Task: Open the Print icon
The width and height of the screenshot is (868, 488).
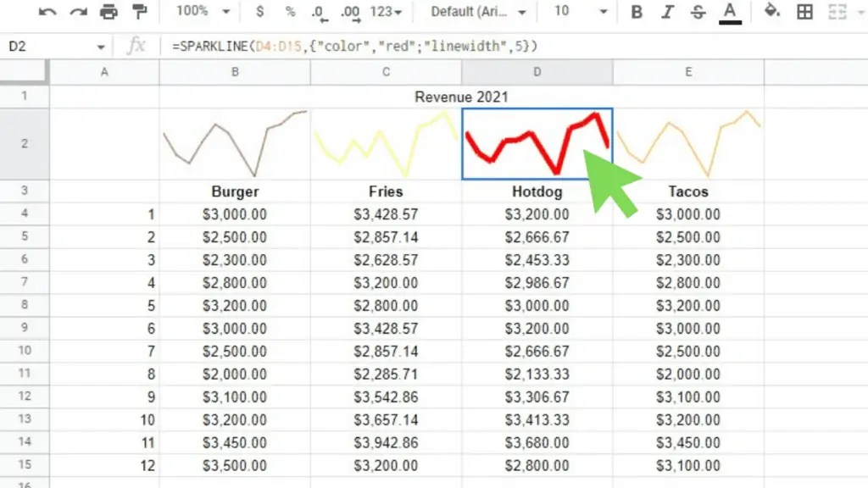Action: (109, 12)
